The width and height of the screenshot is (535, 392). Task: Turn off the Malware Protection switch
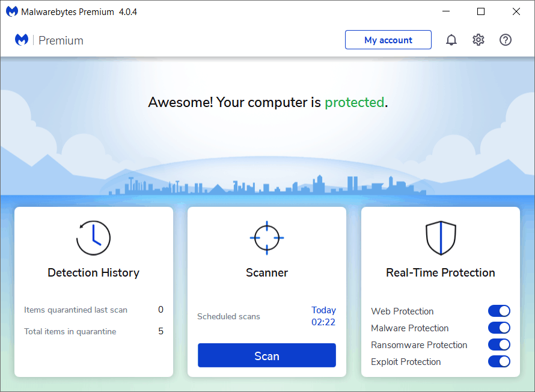click(499, 328)
